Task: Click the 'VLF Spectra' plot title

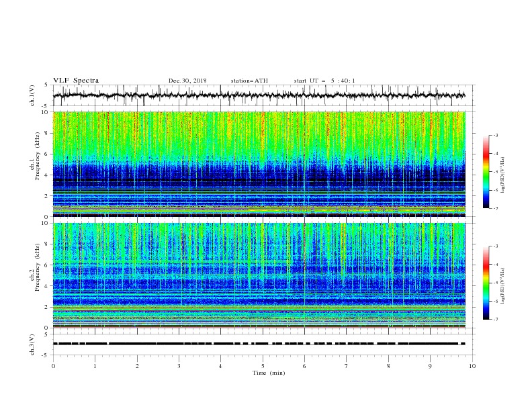Action: 76,81
